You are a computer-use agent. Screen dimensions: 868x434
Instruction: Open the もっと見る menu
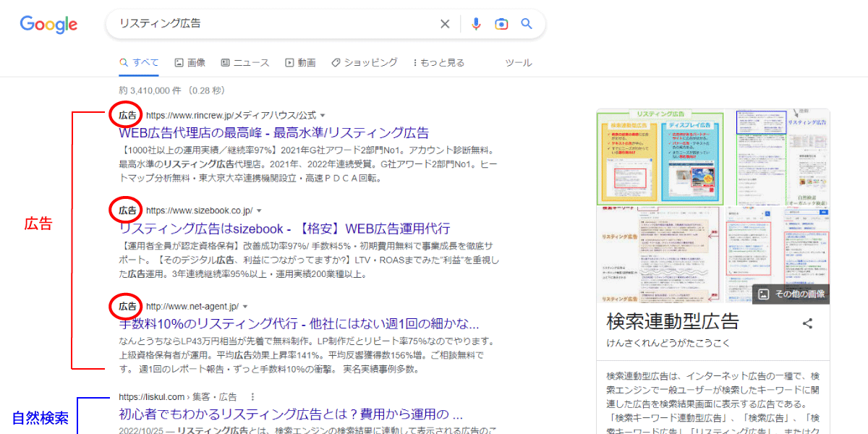point(438,63)
